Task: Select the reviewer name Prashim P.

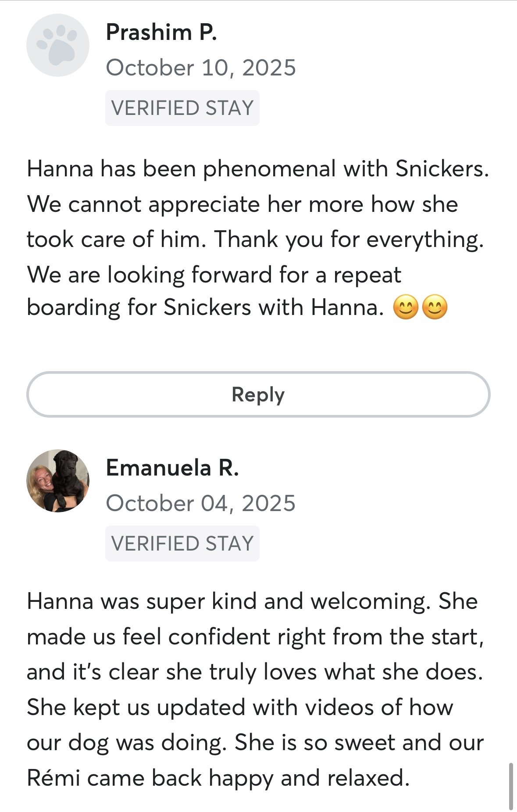Action: pos(161,32)
